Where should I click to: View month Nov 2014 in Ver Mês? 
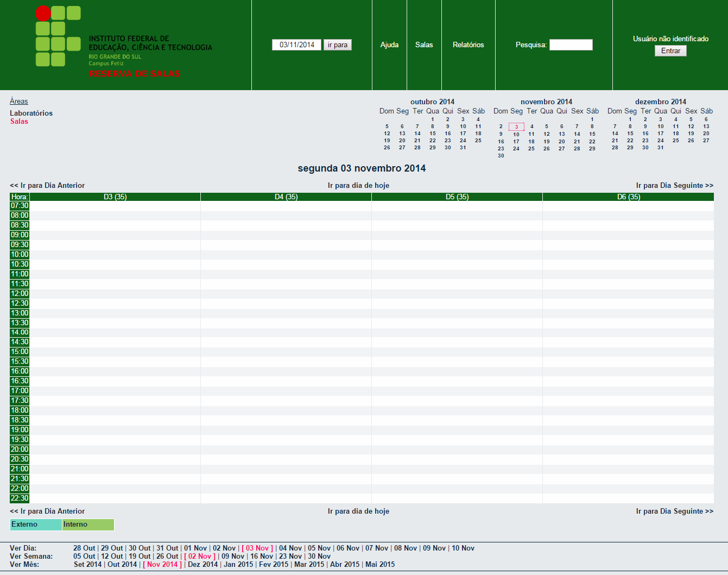162,565
